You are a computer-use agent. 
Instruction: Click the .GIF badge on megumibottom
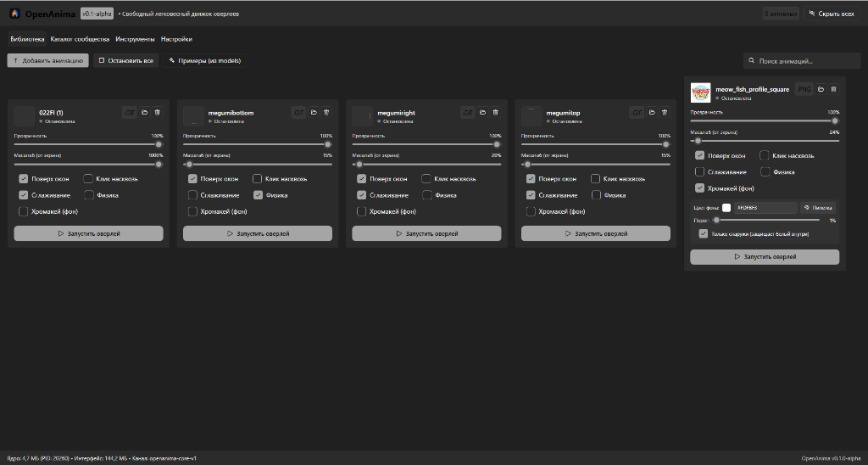tap(298, 113)
